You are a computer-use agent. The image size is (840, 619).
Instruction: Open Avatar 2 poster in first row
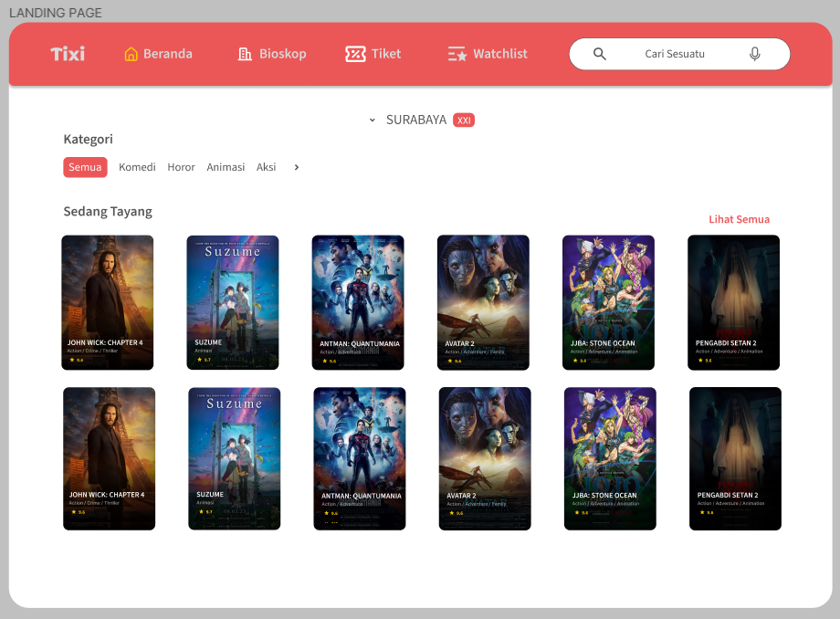pyautogui.click(x=483, y=302)
